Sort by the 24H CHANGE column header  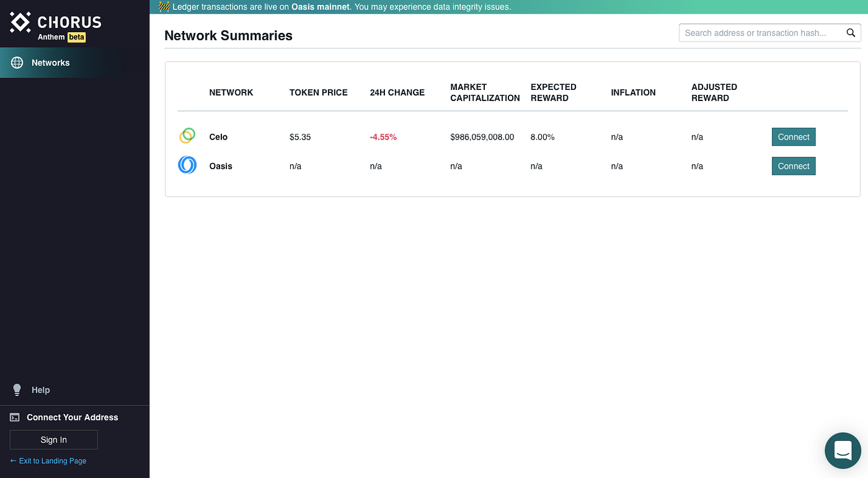click(x=397, y=92)
